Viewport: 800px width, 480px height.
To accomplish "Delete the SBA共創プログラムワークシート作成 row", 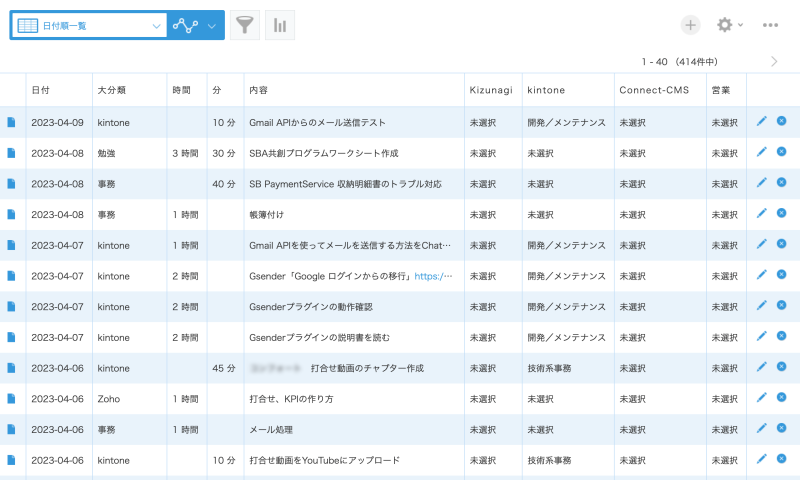I will (781, 151).
